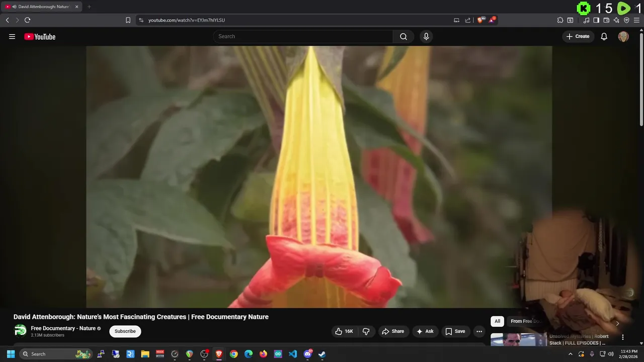Open the YouTube guide hamburger menu
The image size is (644, 362).
12,36
